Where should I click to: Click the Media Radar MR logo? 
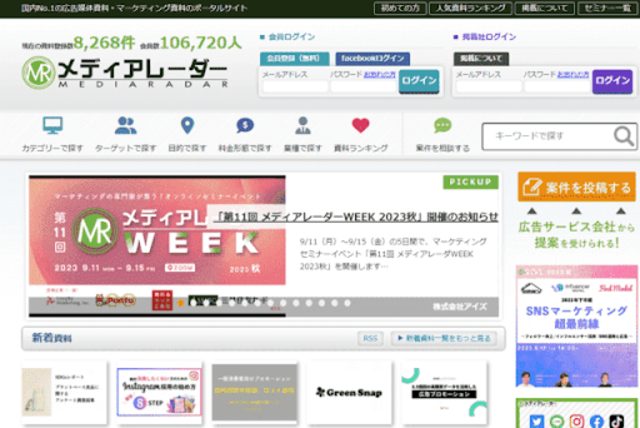click(x=124, y=73)
